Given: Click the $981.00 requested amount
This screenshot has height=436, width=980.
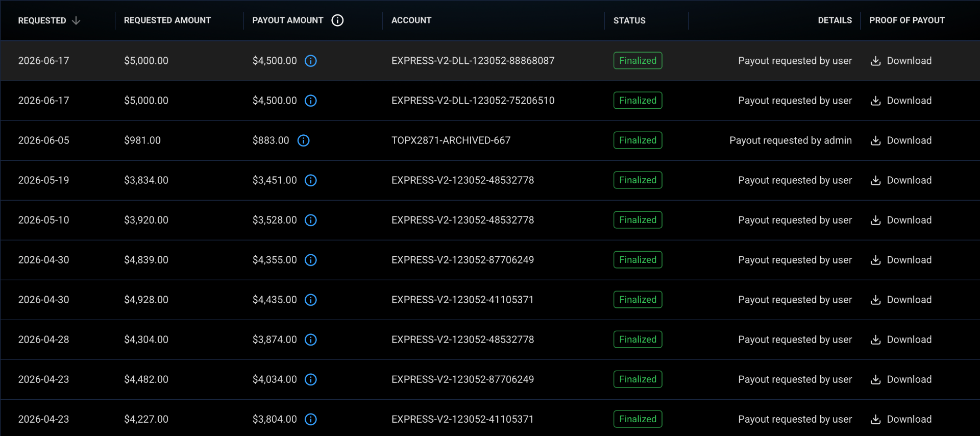Looking at the screenshot, I should (142, 140).
